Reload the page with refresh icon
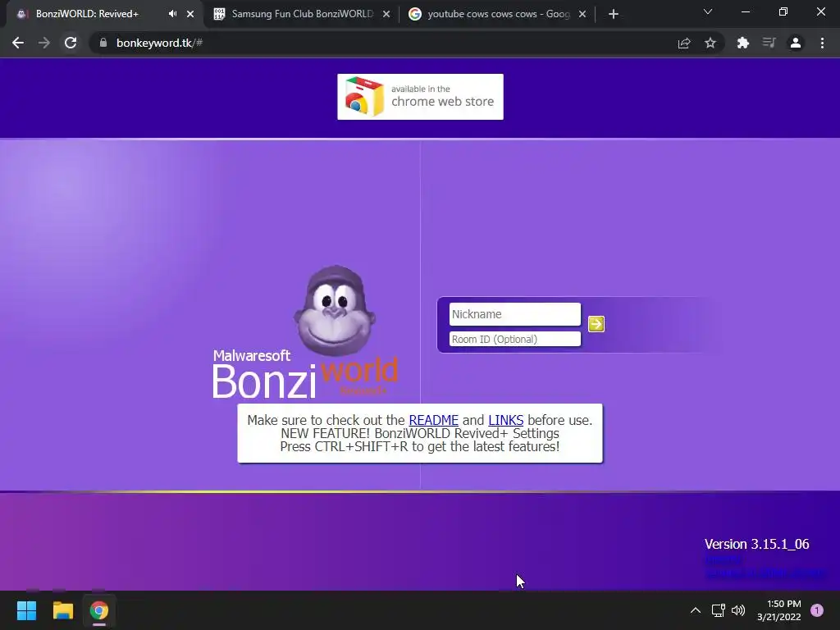The image size is (840, 630). [x=71, y=43]
